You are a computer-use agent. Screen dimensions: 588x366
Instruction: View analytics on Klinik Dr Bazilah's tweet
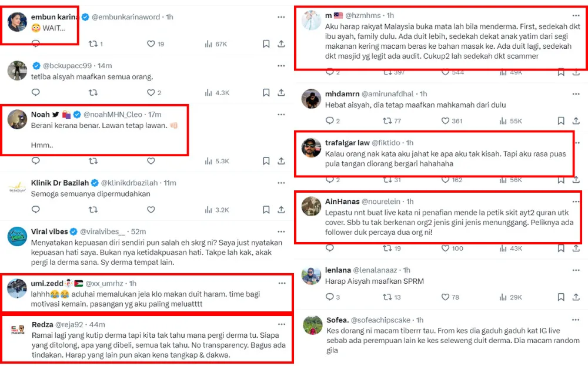[208, 210]
